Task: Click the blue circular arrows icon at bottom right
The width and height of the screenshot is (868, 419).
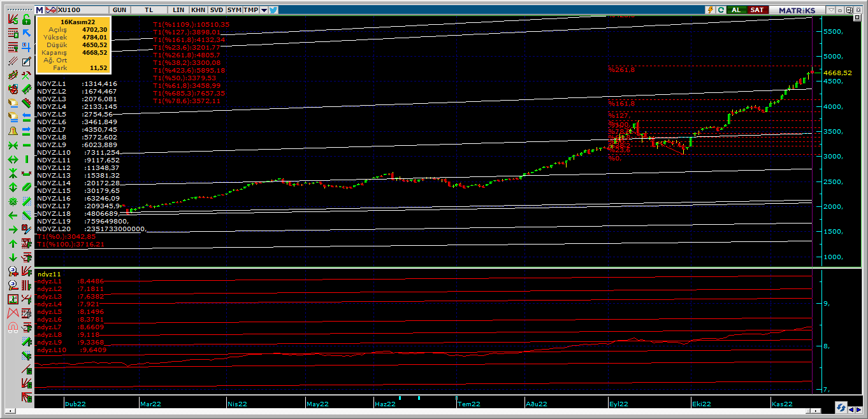Action: (841, 407)
